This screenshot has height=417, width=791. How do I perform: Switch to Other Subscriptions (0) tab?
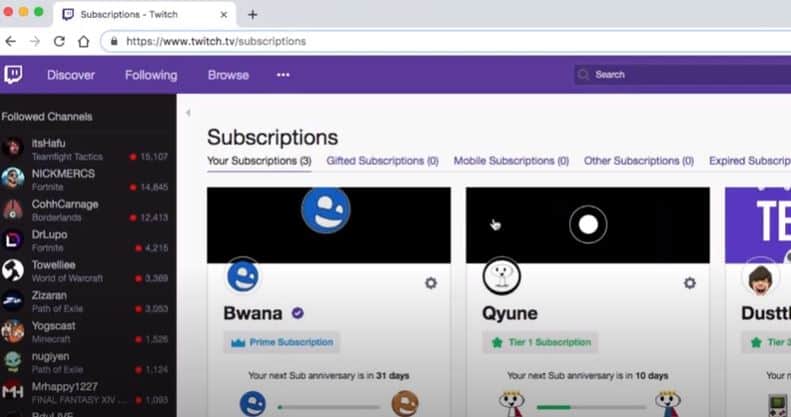click(639, 161)
